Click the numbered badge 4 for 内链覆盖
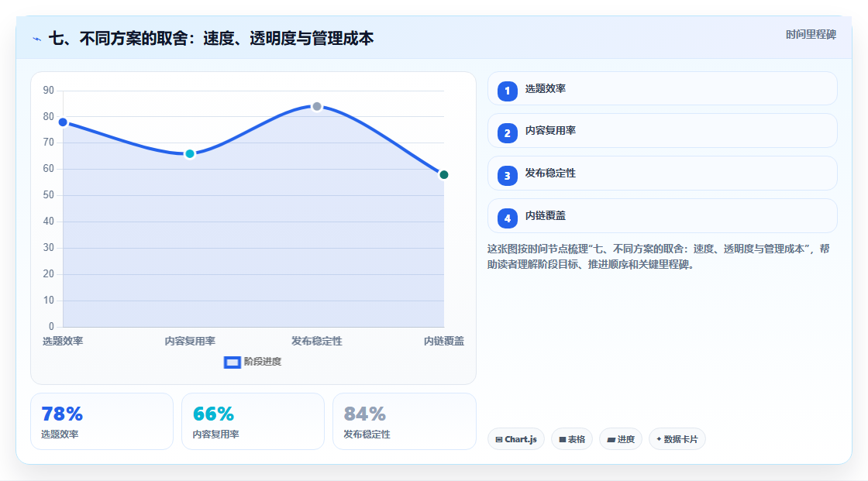Viewport: 868px width, 481px height. click(x=507, y=218)
